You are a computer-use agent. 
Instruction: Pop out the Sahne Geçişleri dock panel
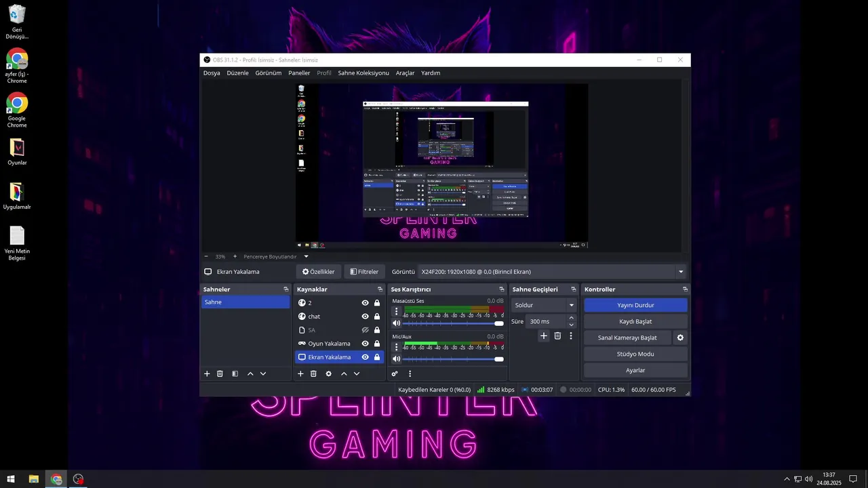pos(573,289)
